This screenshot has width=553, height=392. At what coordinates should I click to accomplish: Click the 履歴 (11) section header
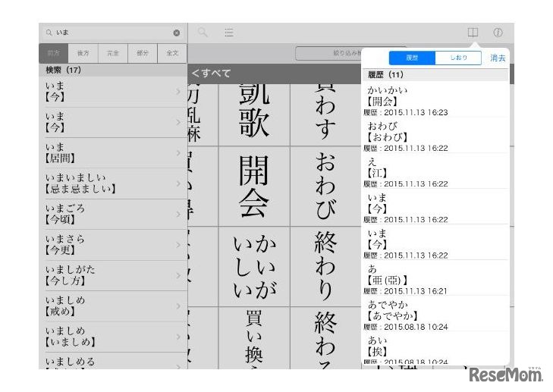(x=435, y=75)
